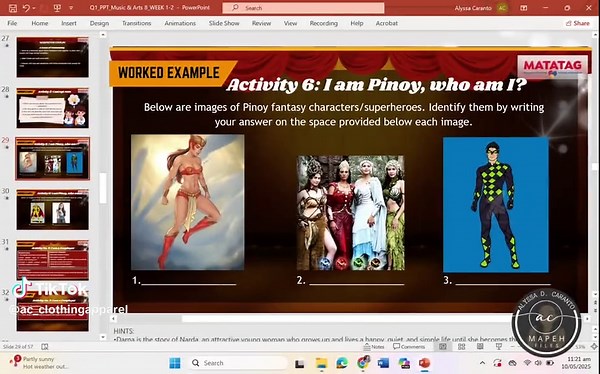Click the Share button

[x=578, y=23]
